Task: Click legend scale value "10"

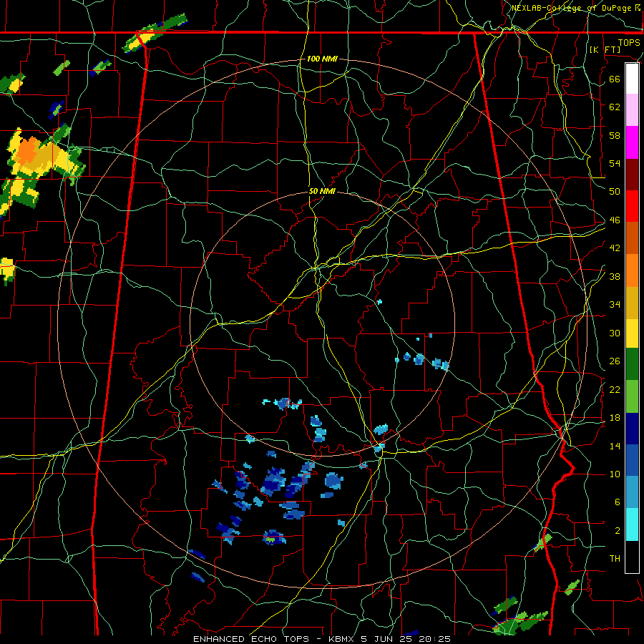Action: coord(615,474)
